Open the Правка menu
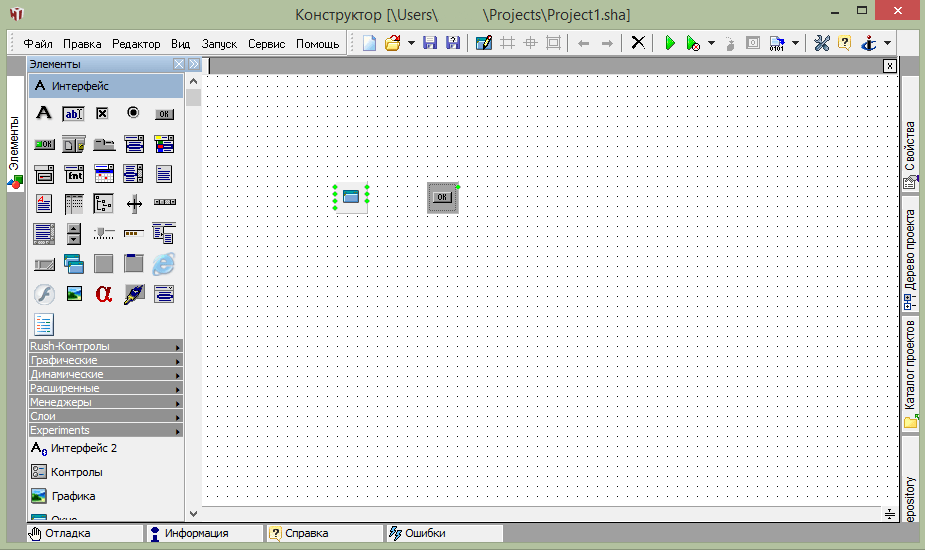 coord(82,44)
